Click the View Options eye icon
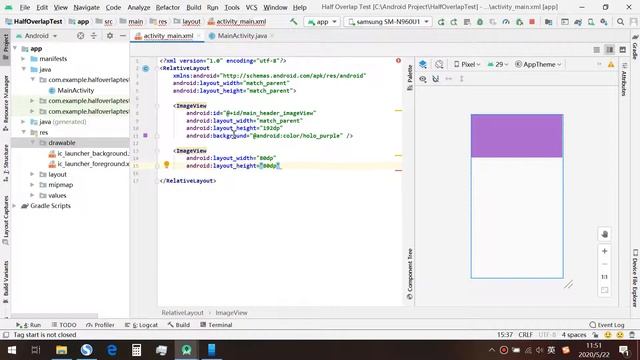The image size is (640, 360). [423, 79]
